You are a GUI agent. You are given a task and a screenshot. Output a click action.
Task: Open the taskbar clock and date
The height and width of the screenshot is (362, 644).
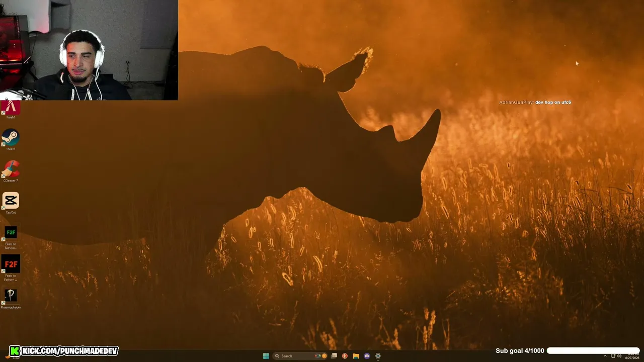click(x=632, y=356)
